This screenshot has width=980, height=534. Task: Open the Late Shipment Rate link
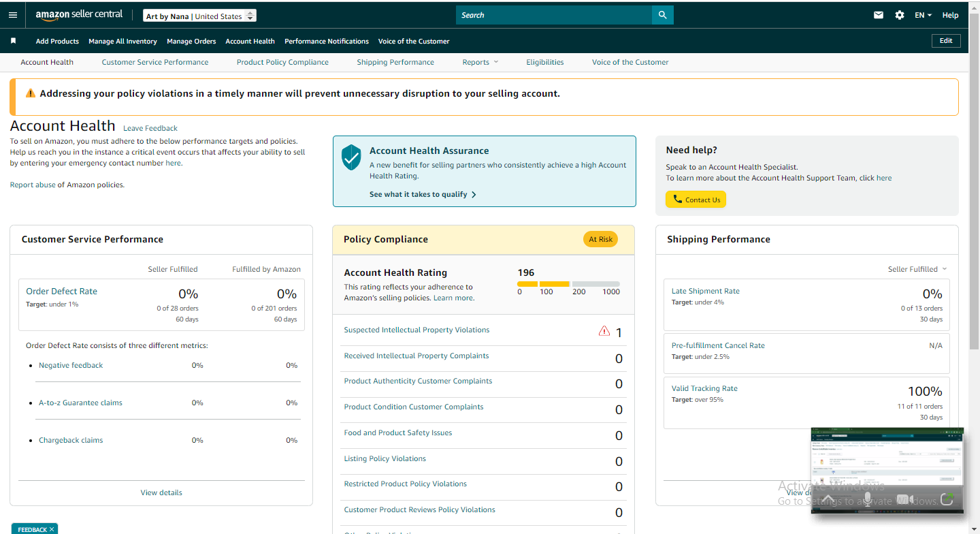[x=706, y=291]
